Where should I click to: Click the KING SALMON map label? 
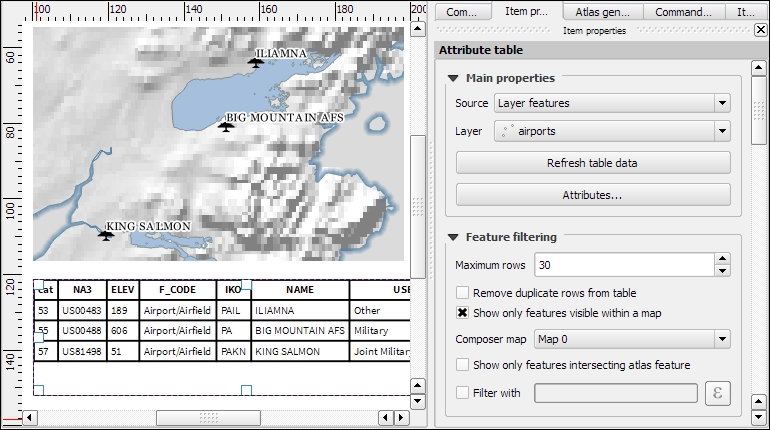tap(148, 226)
